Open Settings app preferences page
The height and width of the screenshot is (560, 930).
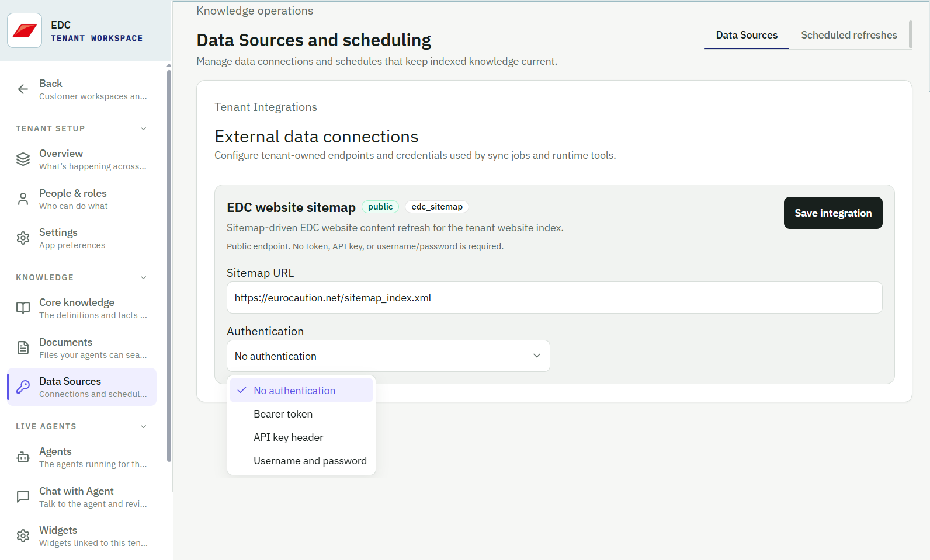[82, 238]
